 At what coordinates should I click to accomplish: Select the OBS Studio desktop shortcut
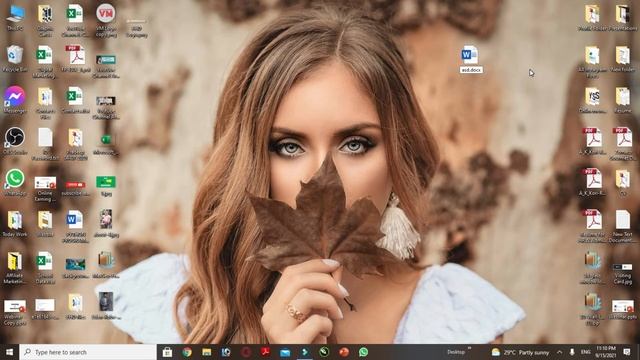coord(15,141)
